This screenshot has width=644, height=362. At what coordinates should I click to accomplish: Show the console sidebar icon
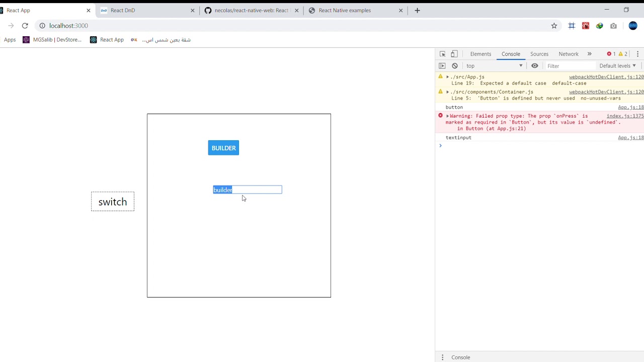(442, 66)
